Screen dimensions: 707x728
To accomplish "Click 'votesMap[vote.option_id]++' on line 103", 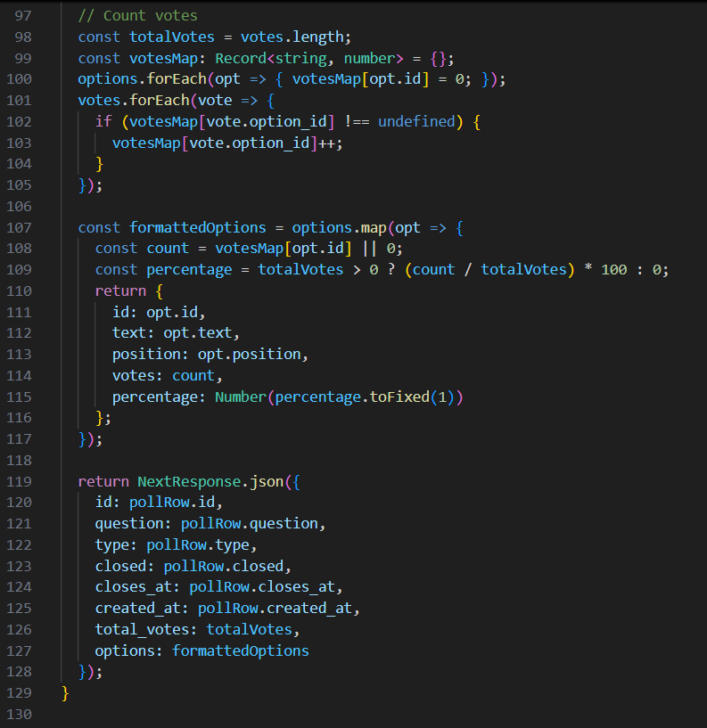I will coord(224,143).
